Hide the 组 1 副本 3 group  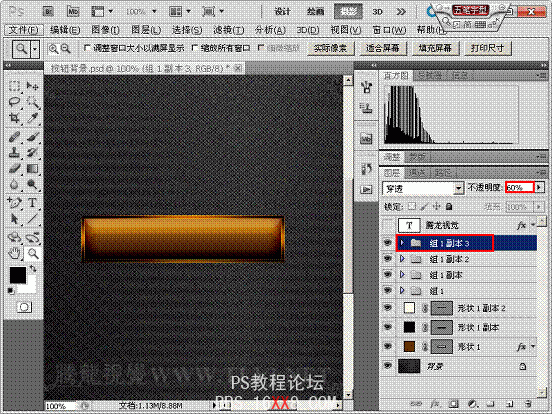[388, 243]
